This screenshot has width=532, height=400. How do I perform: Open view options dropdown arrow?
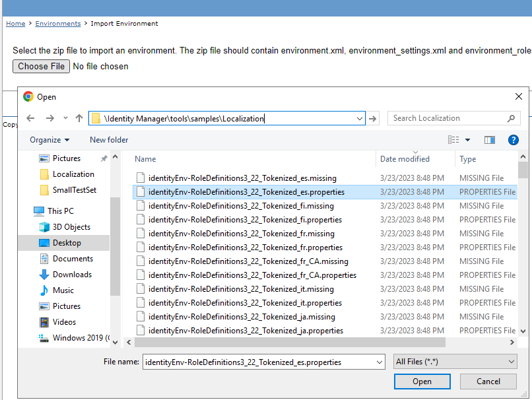(467, 140)
